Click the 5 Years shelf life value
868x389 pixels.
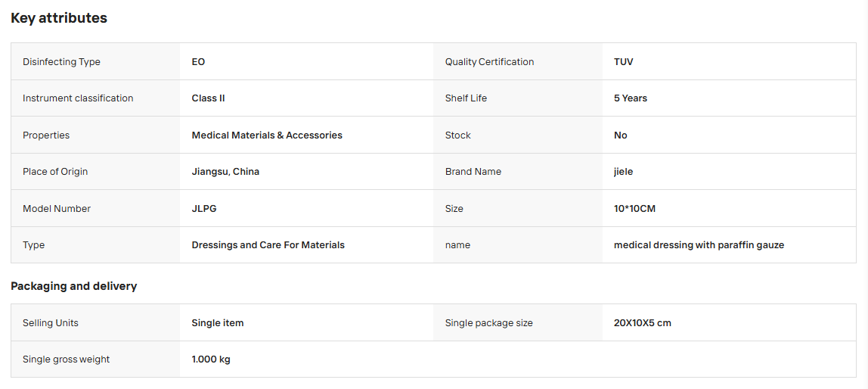pyautogui.click(x=631, y=98)
